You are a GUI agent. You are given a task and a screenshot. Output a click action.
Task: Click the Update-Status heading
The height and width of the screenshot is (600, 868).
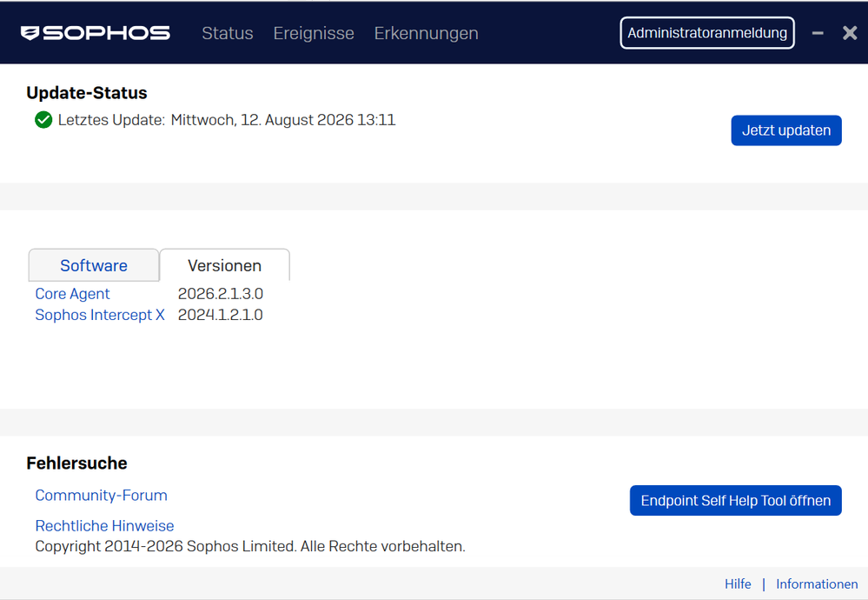(87, 92)
